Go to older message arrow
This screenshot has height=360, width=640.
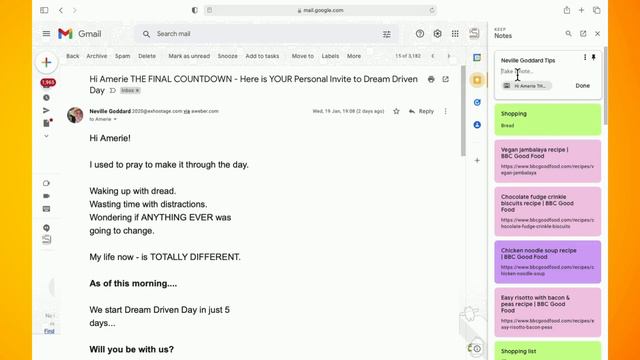(449, 56)
